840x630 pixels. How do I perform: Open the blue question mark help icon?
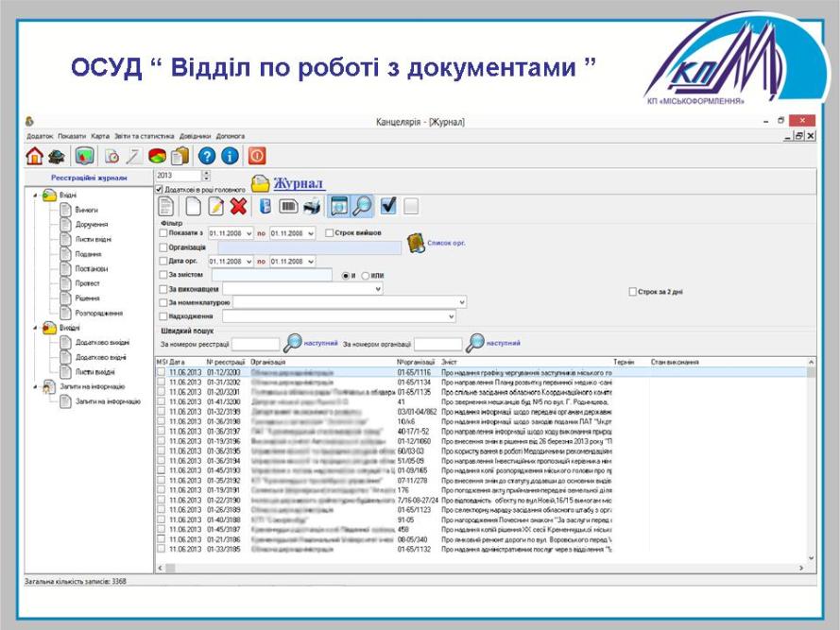(x=206, y=156)
